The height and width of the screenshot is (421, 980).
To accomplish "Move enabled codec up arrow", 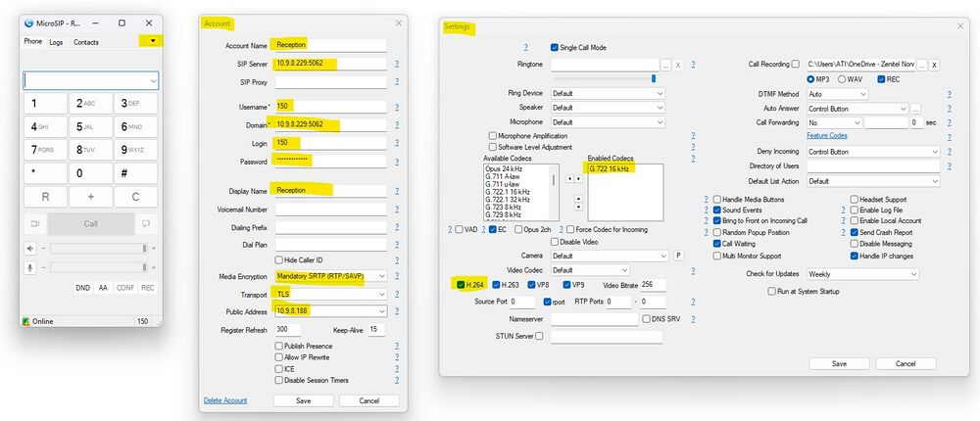I will [x=579, y=198].
